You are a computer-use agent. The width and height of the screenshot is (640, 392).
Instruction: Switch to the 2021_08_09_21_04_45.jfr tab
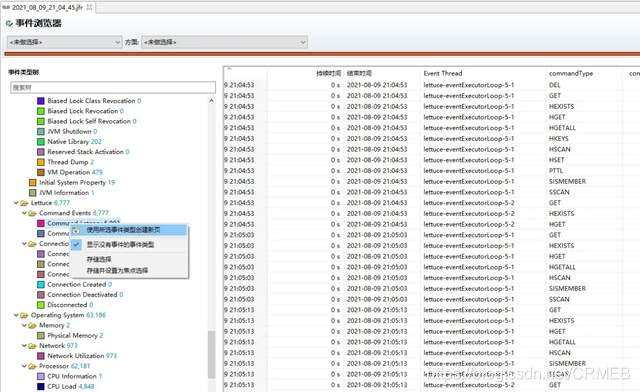[47, 7]
